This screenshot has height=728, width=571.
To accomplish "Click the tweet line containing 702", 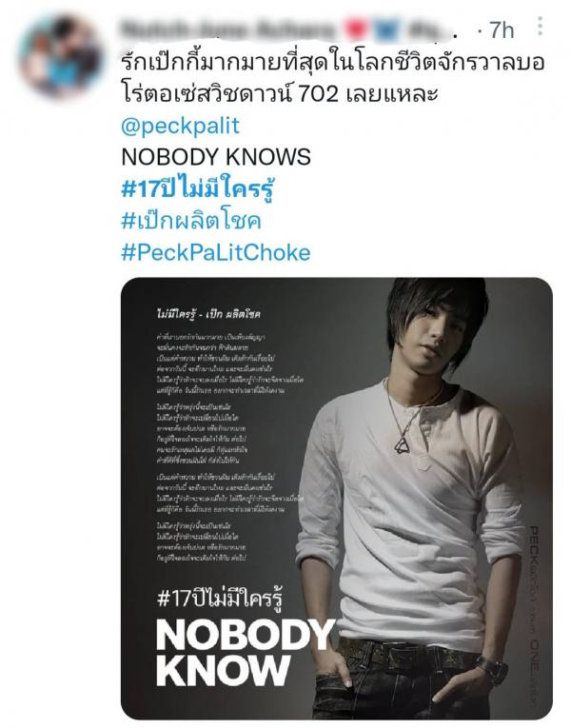I will pos(280,94).
